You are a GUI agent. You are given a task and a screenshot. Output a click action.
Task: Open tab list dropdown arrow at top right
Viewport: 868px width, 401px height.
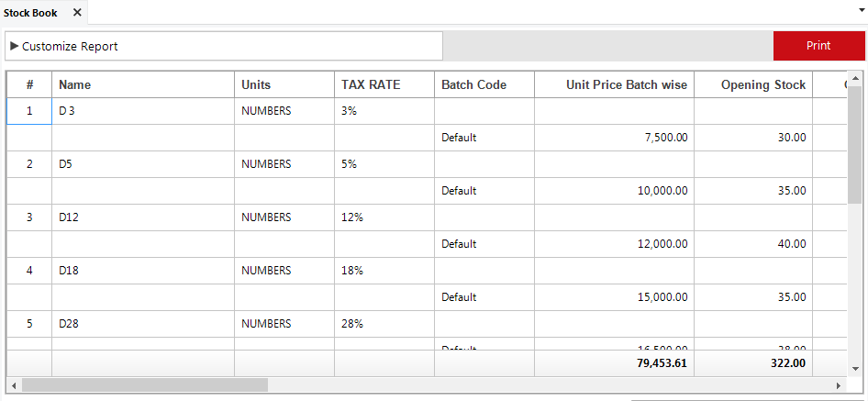click(862, 10)
